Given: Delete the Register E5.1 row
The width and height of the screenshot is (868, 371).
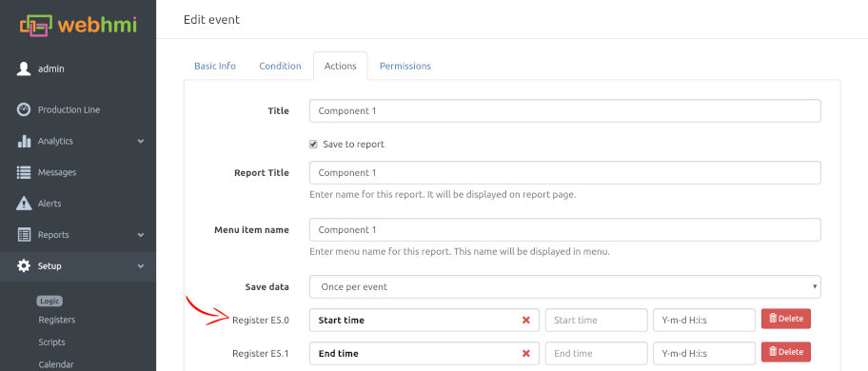Looking at the screenshot, I should pos(786,352).
